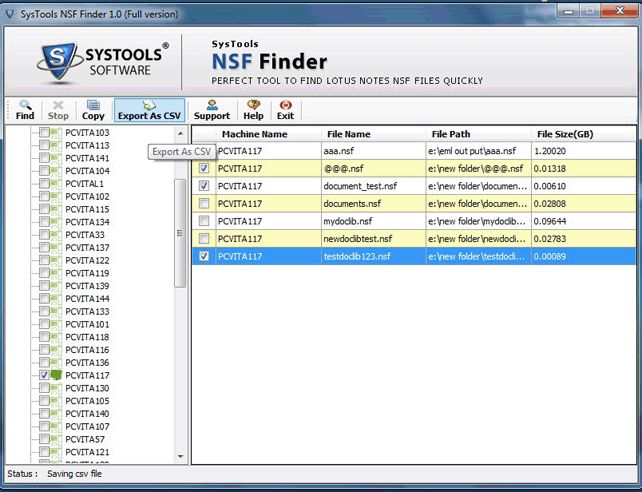Image resolution: width=642 pixels, height=492 pixels.
Task: Sort by the File Path column header
Action: pos(479,134)
